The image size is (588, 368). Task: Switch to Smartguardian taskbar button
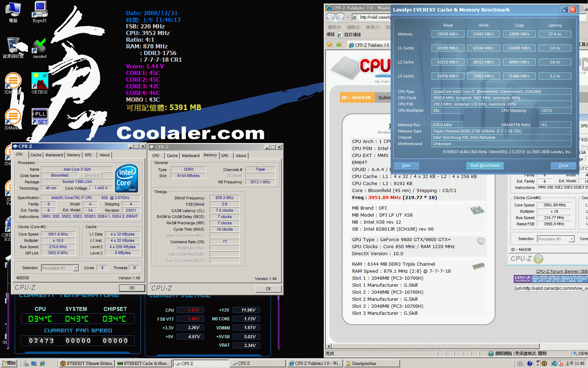click(371, 363)
